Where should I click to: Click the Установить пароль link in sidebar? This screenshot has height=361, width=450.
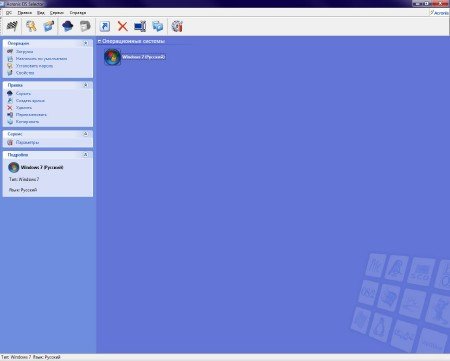pos(34,66)
